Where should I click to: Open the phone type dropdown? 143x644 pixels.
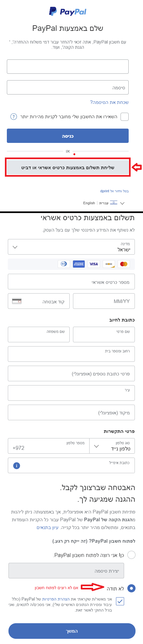tap(112, 446)
